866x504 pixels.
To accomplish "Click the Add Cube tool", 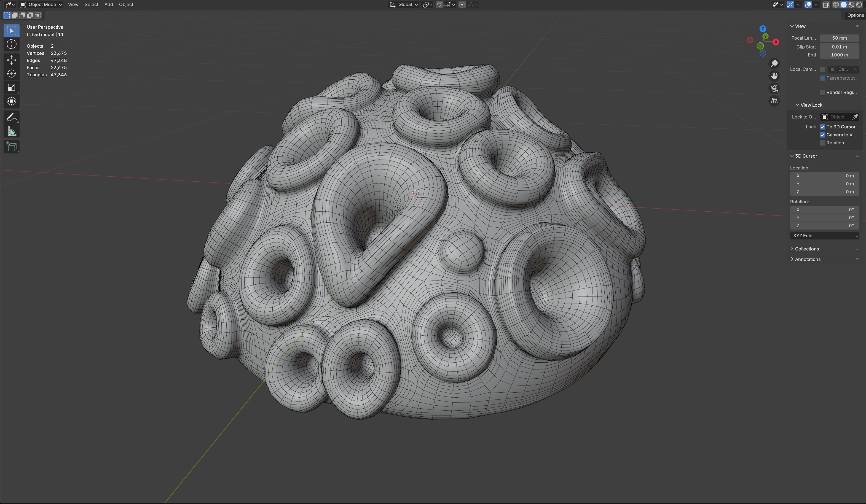I will [x=11, y=147].
